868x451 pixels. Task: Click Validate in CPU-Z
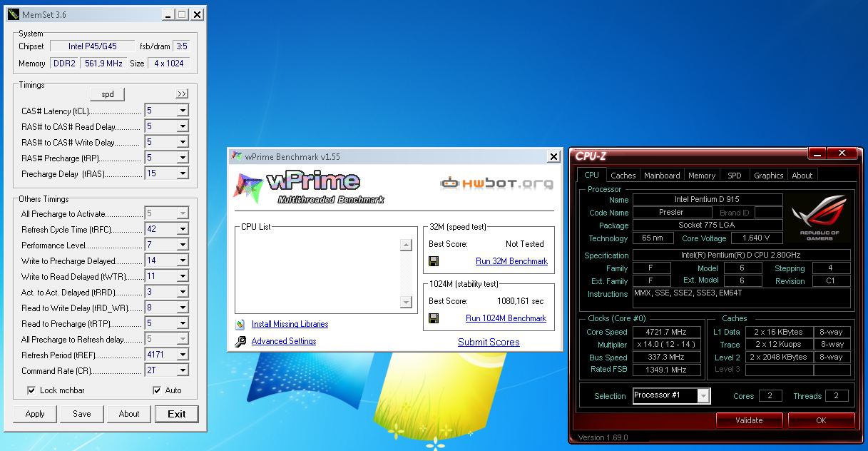pos(749,420)
